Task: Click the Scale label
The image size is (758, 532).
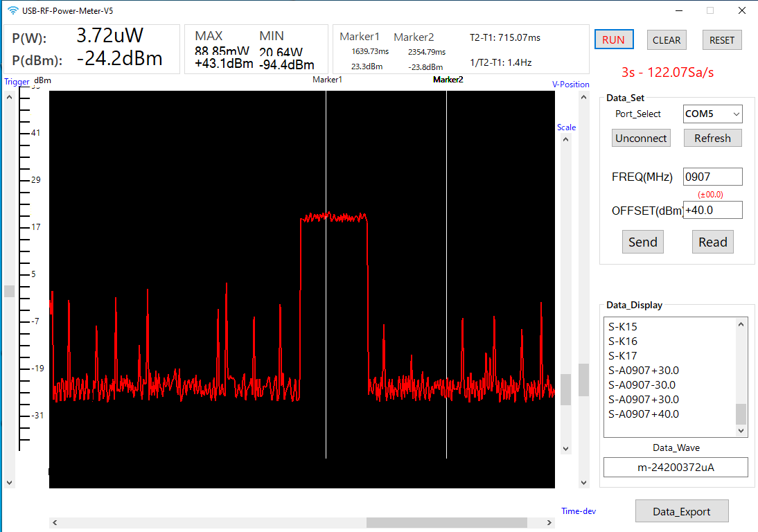Action: pos(566,127)
